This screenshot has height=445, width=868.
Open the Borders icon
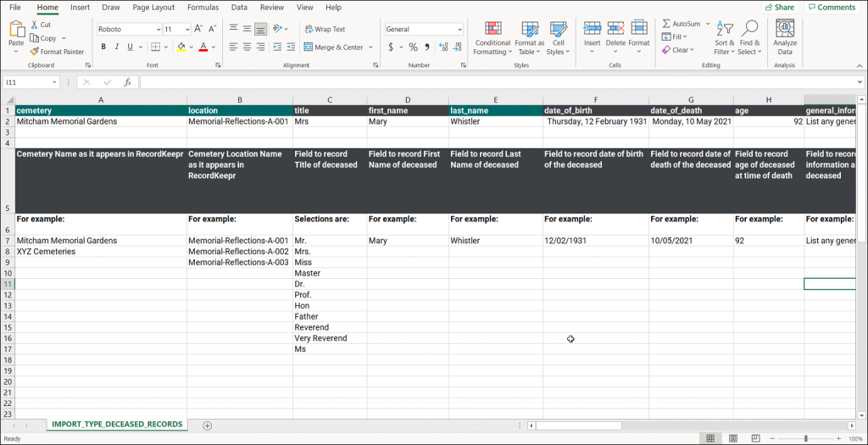(x=156, y=47)
